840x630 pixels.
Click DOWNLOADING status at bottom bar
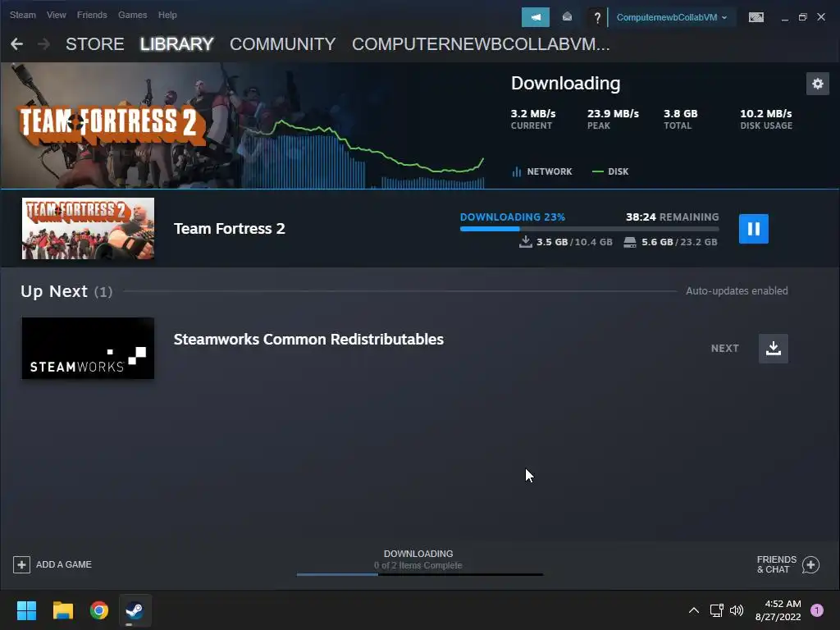pos(418,554)
